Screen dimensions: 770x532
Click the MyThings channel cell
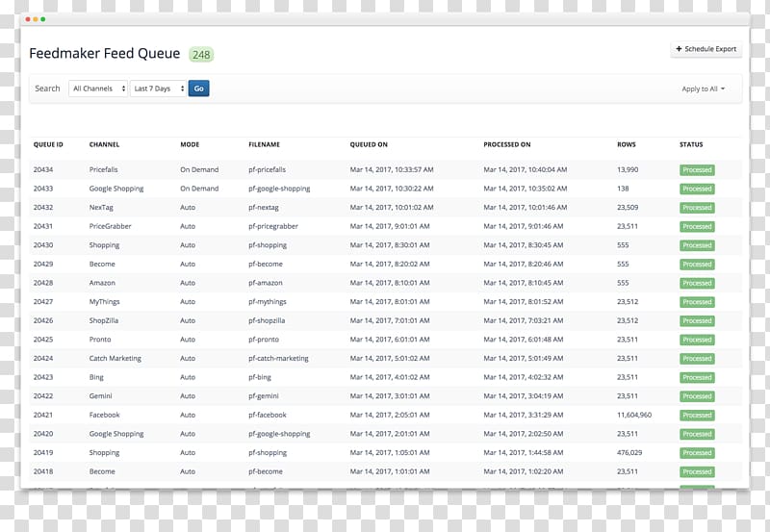click(104, 301)
